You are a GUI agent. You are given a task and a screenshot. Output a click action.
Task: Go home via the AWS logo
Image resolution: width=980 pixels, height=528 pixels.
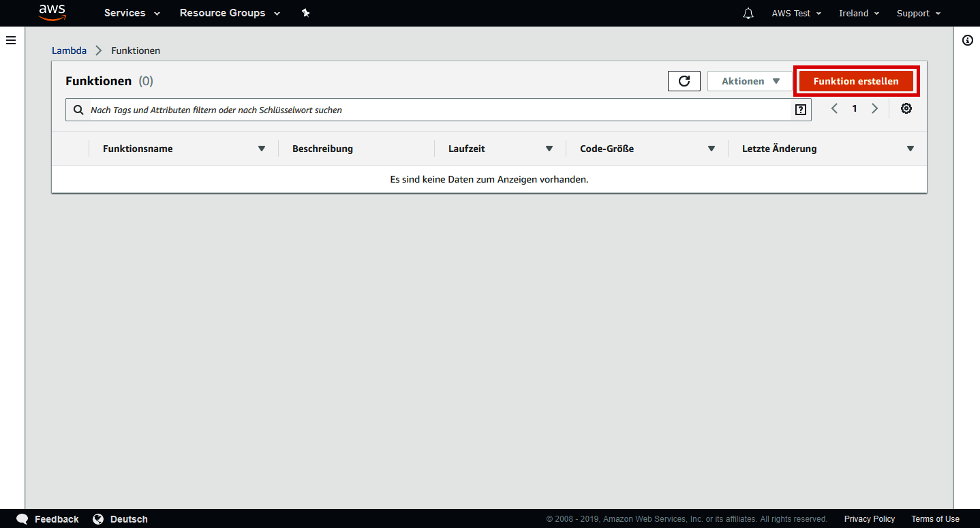[x=52, y=13]
